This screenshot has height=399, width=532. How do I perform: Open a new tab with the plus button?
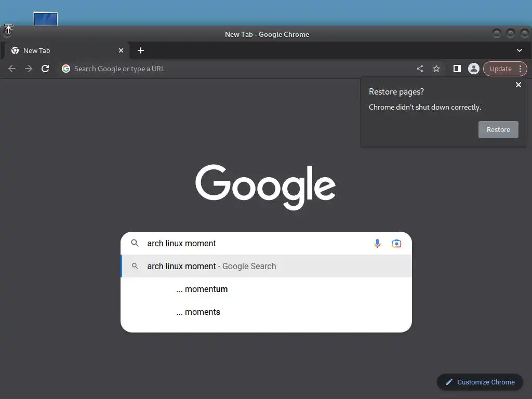141,50
